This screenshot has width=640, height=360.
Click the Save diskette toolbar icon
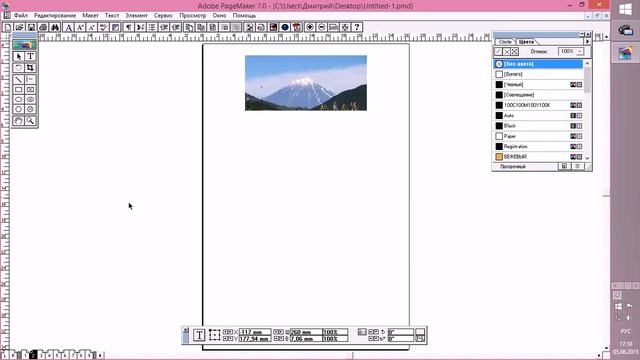(x=31, y=27)
